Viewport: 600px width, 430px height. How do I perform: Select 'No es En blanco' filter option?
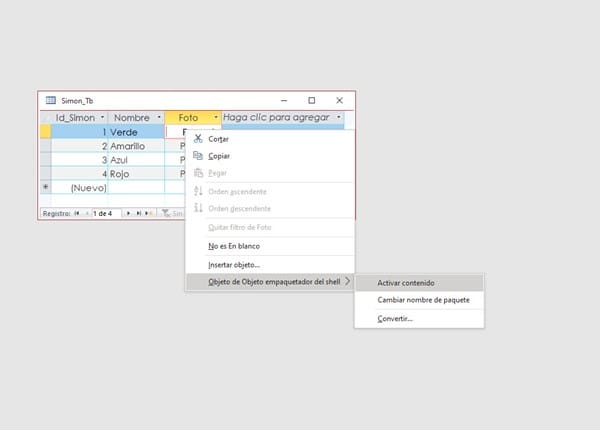coord(270,246)
